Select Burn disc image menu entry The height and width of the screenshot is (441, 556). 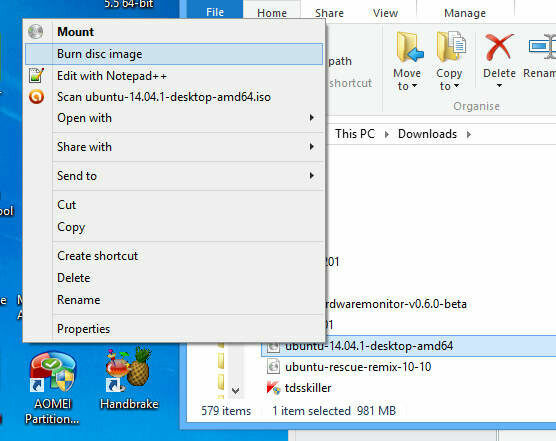click(174, 54)
